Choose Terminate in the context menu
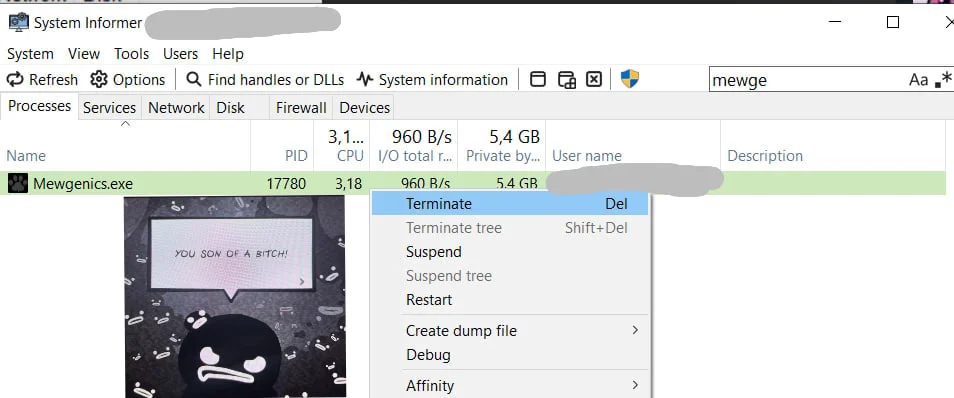Viewport: 954px width, 398px height. [x=509, y=204]
